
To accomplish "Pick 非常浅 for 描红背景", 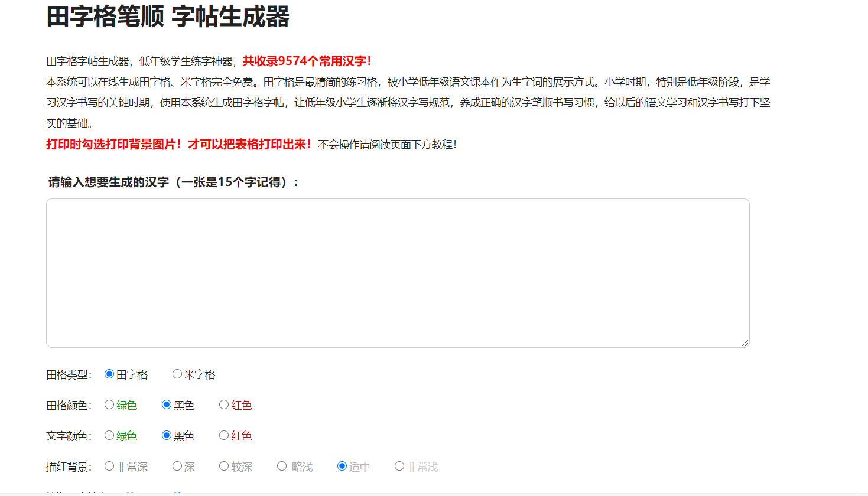I will (x=399, y=466).
